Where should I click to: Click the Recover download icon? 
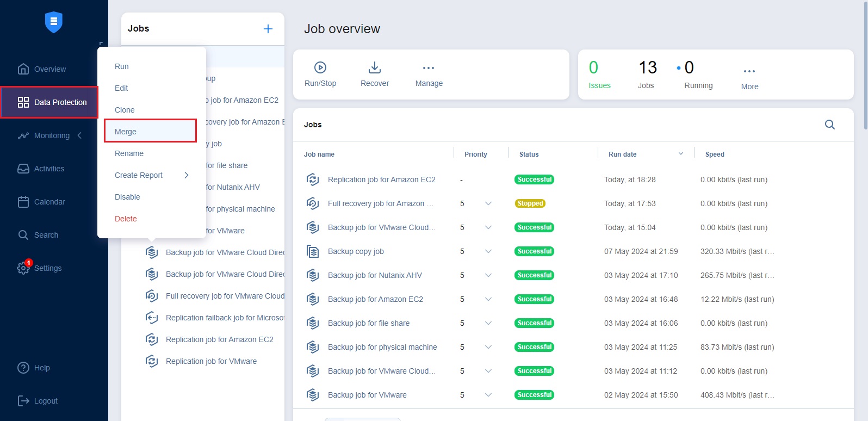click(375, 67)
